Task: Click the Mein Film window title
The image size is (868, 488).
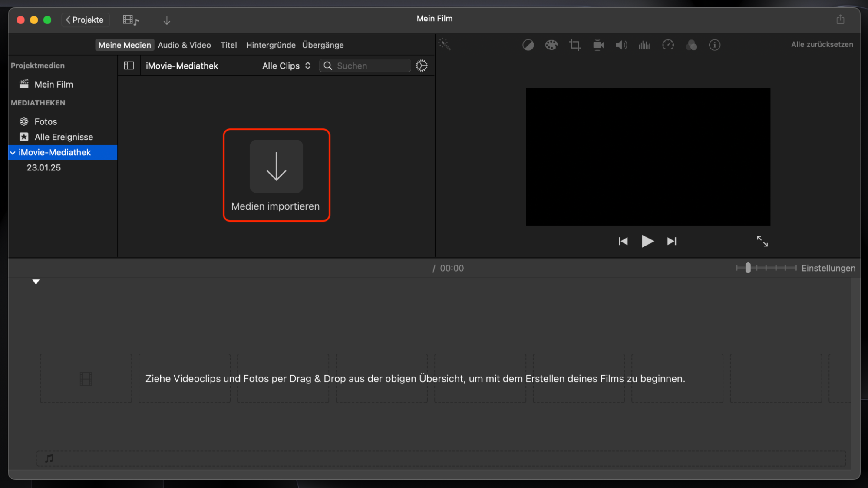Action: (434, 19)
